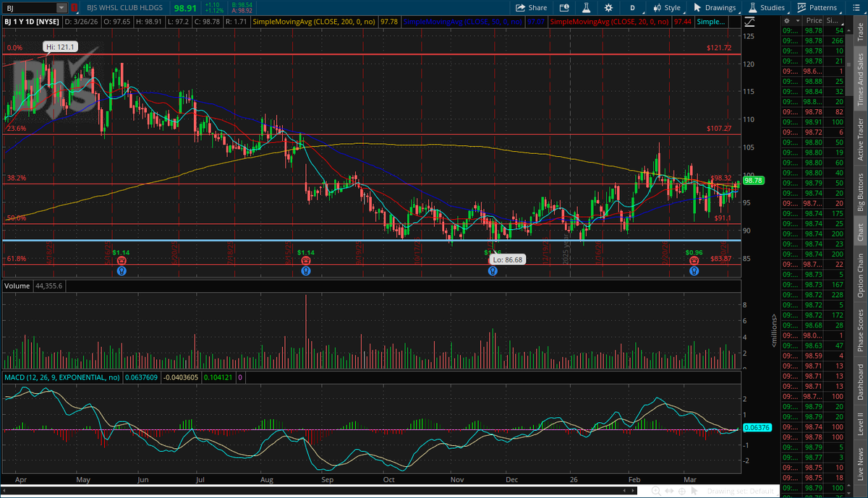Open the Active Trader side tab
This screenshot has width=868, height=498.
point(860,139)
